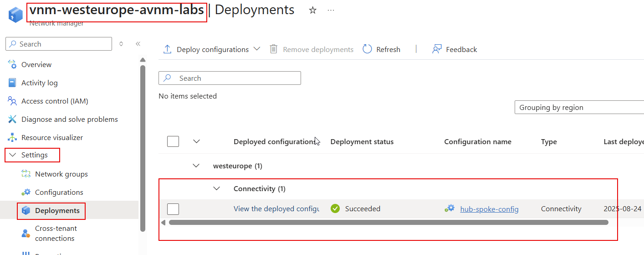The width and height of the screenshot is (644, 255).
Task: Collapse the Connectivity (1) group
Action: click(217, 188)
